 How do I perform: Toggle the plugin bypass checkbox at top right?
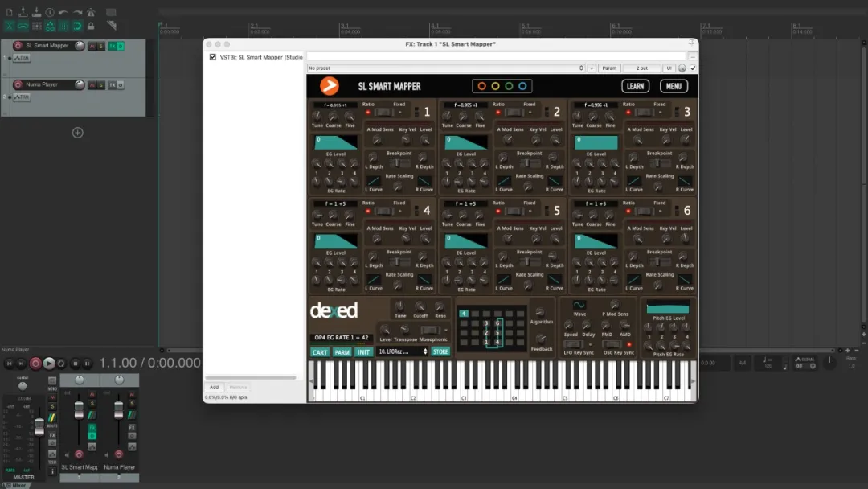[x=693, y=68]
